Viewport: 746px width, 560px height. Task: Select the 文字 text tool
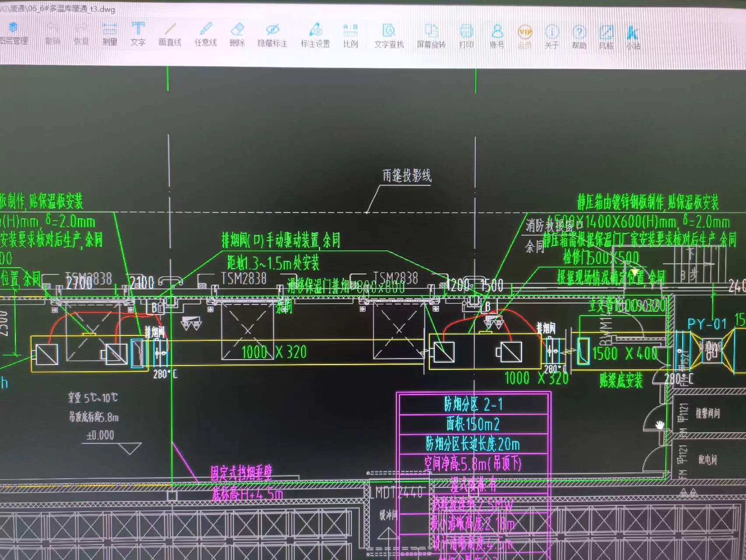tap(138, 34)
